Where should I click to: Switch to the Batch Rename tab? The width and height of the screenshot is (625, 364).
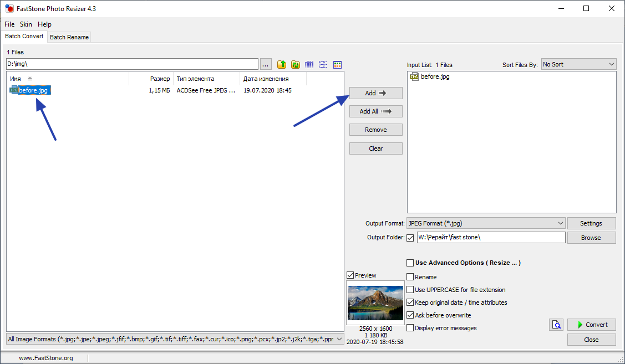pos(69,37)
